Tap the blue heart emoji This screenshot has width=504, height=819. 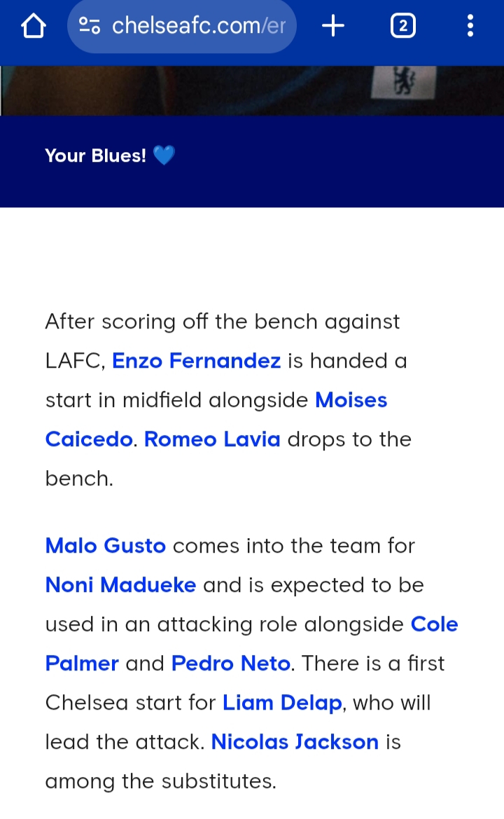coord(164,155)
